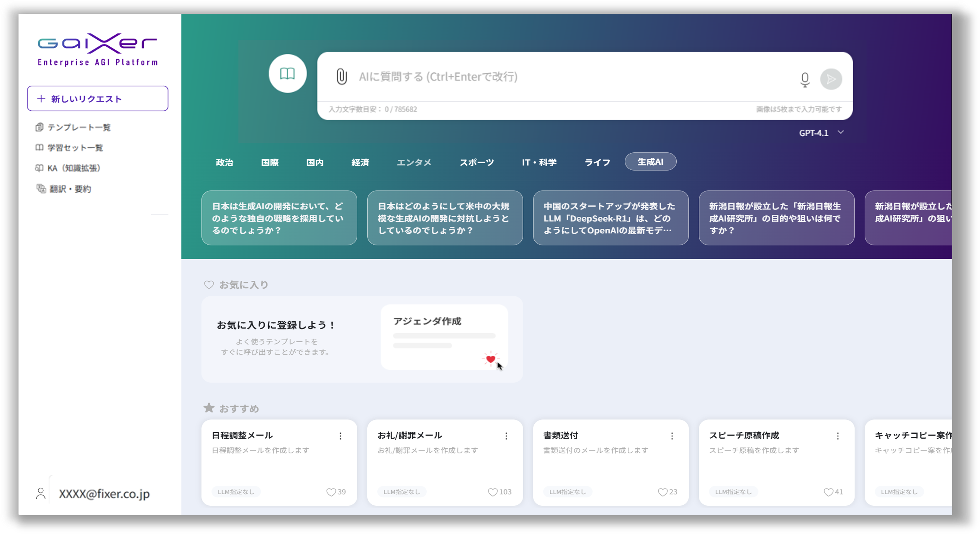The image size is (980, 534).
Task: Open テンプレート一覧 in sidebar
Action: pyautogui.click(x=79, y=127)
